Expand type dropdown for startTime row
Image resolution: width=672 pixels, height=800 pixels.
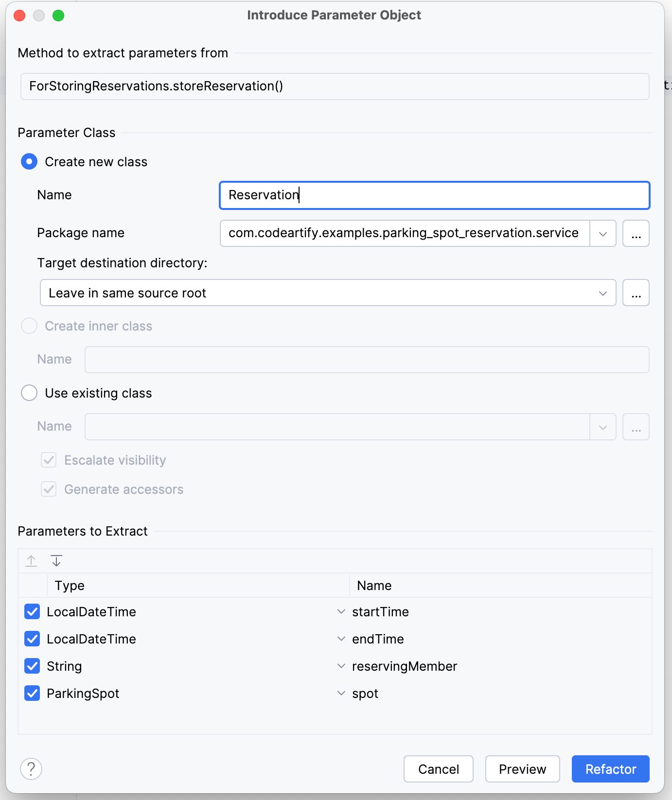point(341,611)
